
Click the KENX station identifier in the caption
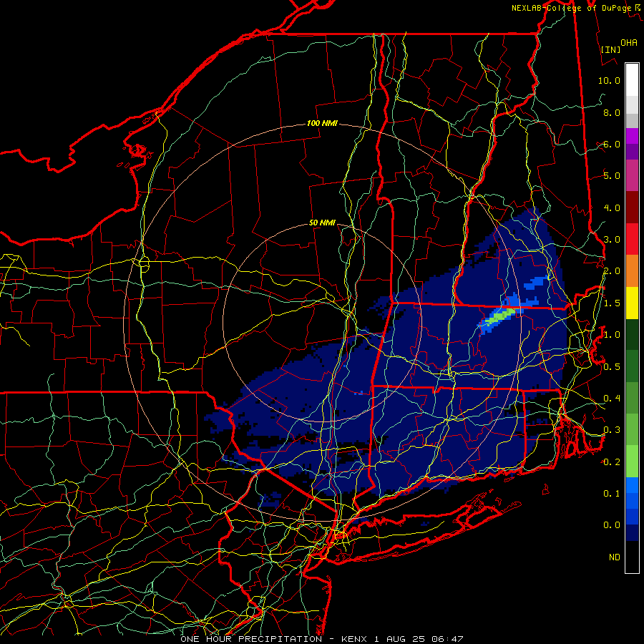(355, 639)
